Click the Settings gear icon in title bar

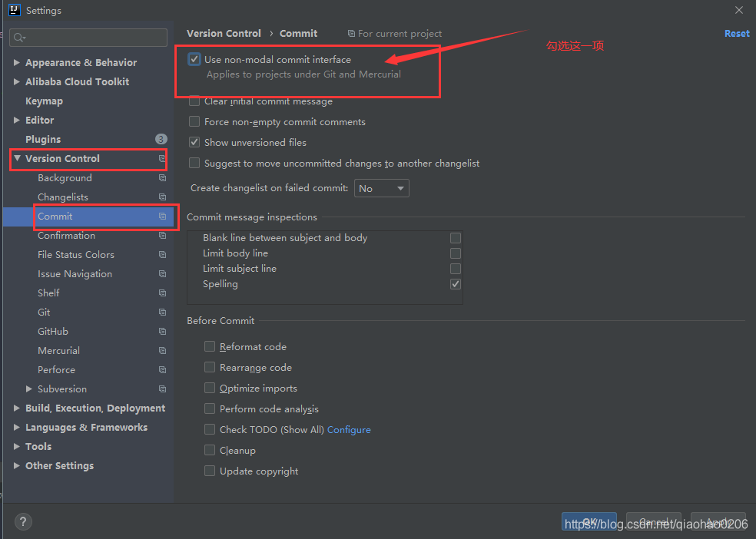[x=14, y=10]
